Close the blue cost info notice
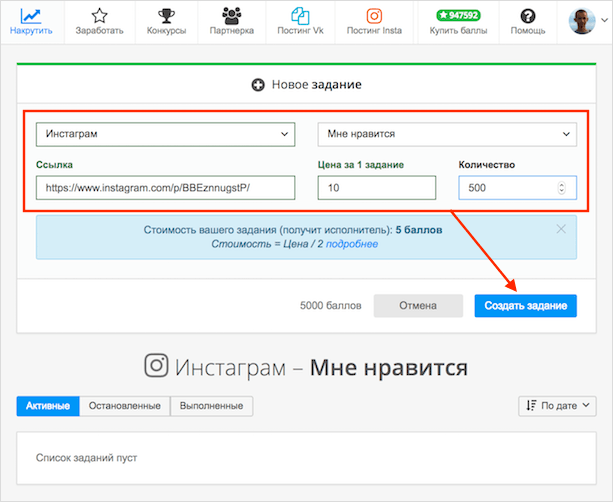This screenshot has height=502, width=613. pos(561,229)
